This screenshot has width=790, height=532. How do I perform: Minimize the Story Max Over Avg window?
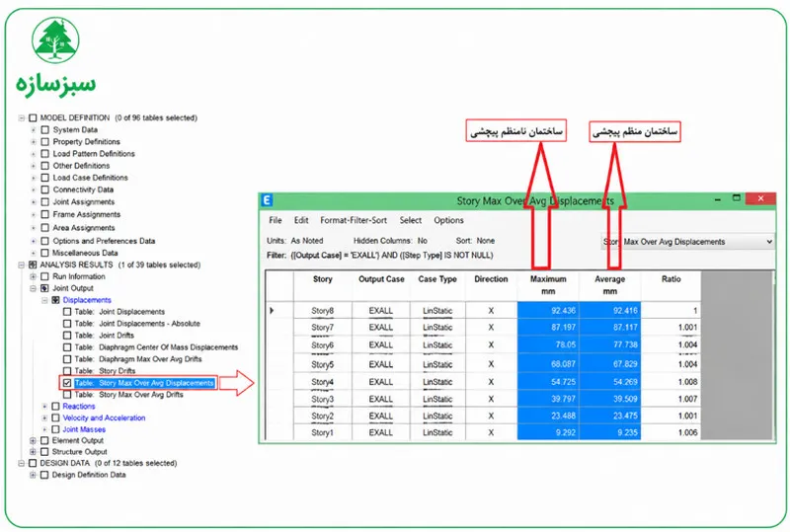coord(718,199)
